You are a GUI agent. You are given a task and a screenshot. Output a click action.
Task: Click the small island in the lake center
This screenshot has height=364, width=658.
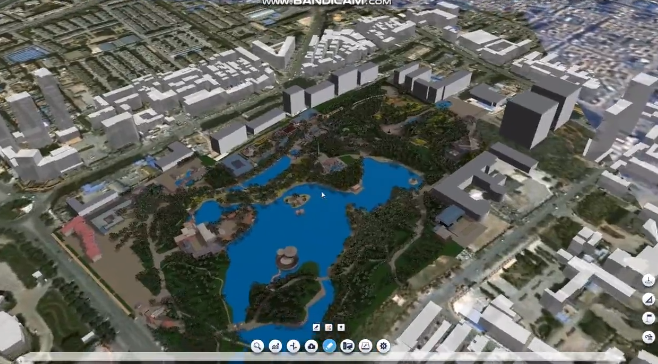tap(297, 200)
